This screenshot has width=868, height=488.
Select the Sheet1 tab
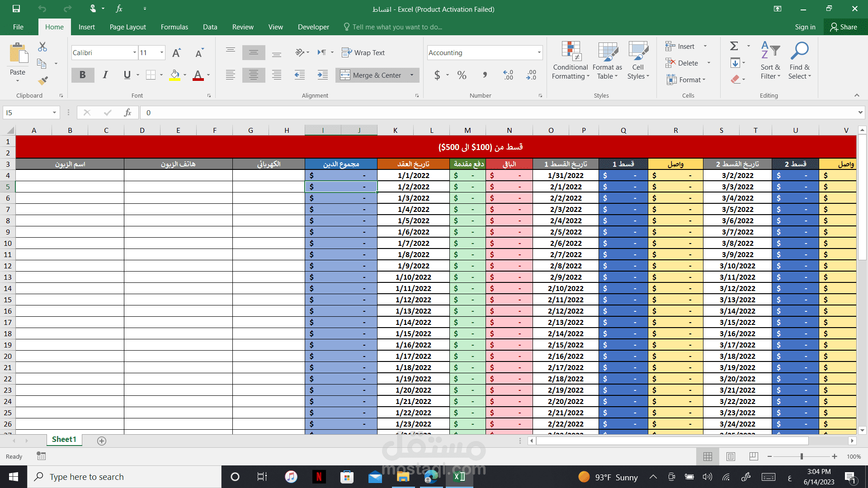(x=64, y=440)
